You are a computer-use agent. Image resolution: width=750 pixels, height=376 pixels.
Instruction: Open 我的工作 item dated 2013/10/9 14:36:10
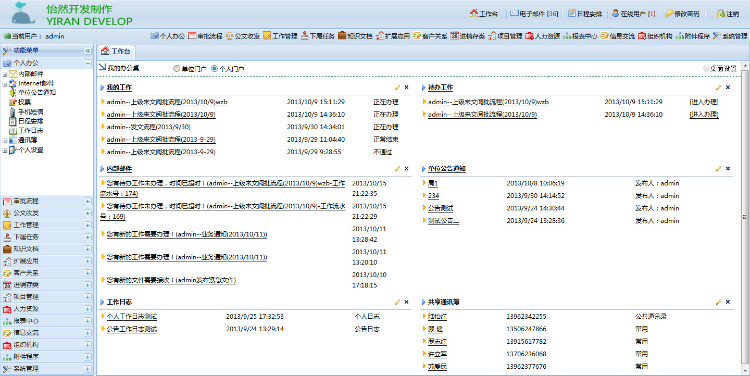161,115
